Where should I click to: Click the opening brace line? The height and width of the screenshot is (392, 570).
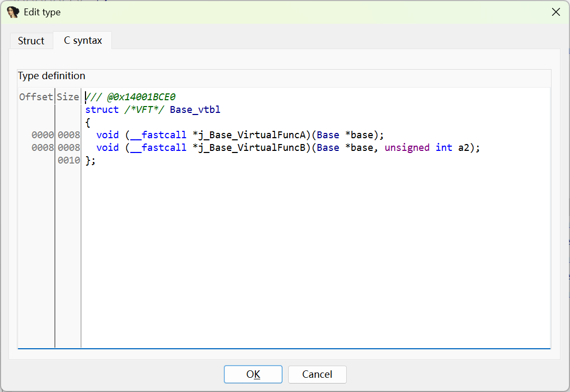(88, 122)
